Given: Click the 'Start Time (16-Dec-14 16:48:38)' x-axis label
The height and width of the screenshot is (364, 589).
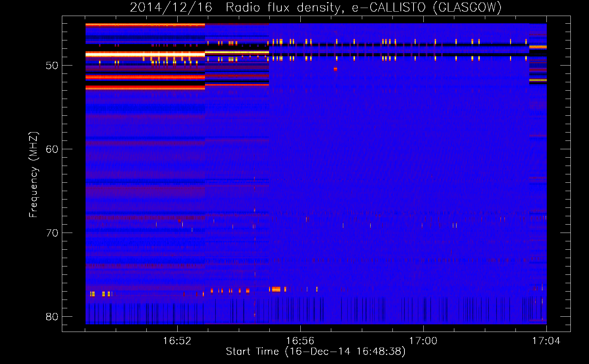Looking at the screenshot, I should tap(316, 352).
